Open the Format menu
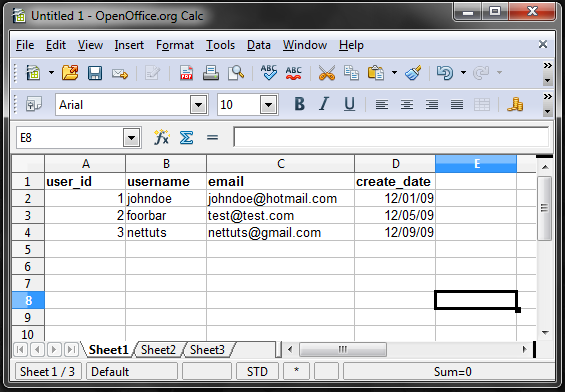Screen dimensions: 565x392 pyautogui.click(x=175, y=45)
